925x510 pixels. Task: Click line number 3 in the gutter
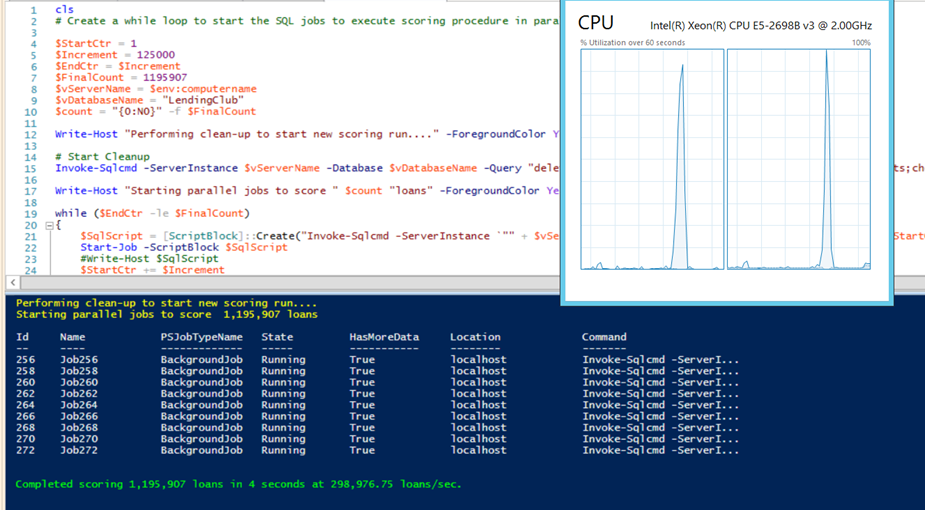pyautogui.click(x=34, y=32)
